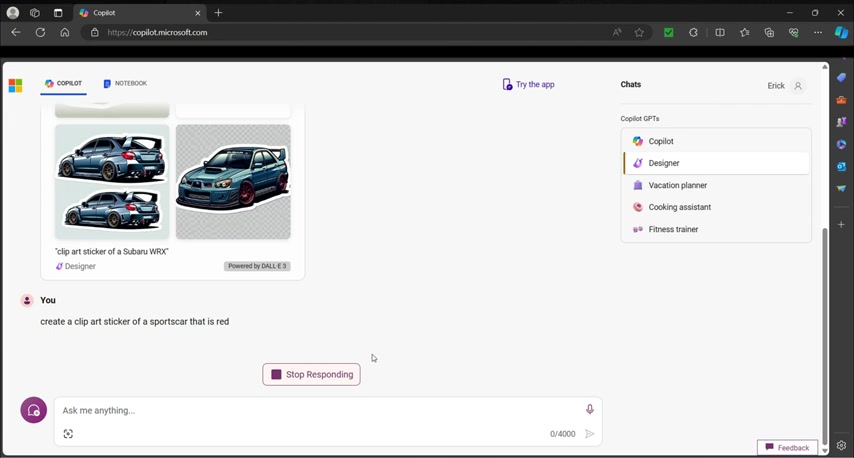Image resolution: width=854 pixels, height=458 pixels.
Task: Start a new topic button
Action: pyautogui.click(x=34, y=410)
